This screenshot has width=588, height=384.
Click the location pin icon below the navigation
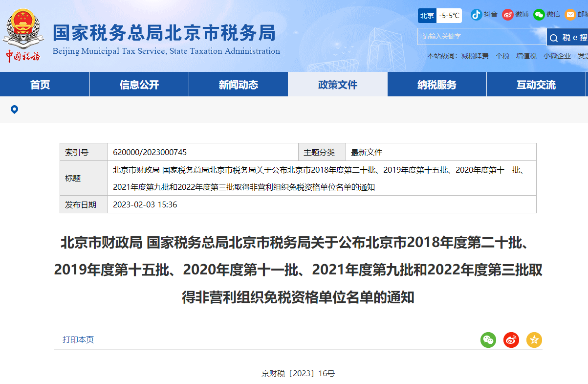point(14,110)
